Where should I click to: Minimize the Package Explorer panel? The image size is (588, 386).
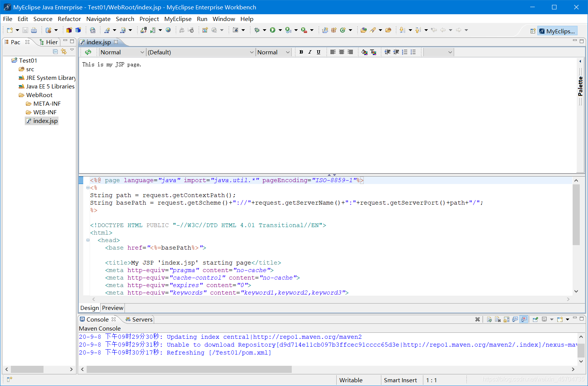tap(65, 41)
